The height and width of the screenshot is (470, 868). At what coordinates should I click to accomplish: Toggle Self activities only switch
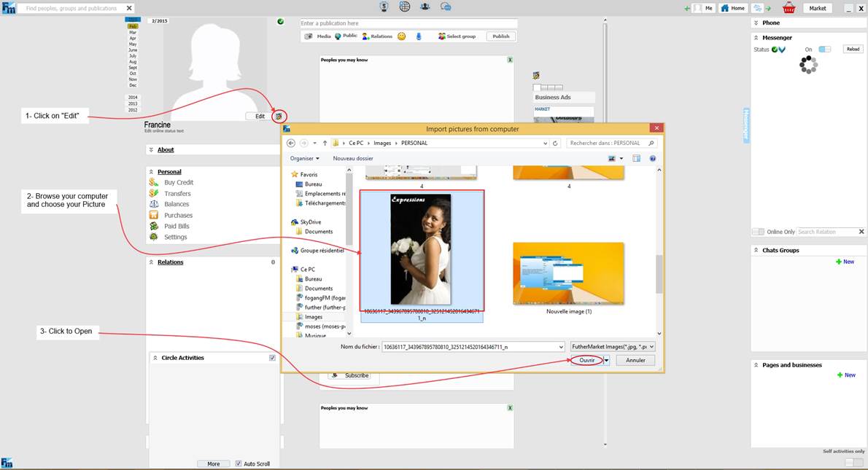click(x=853, y=462)
